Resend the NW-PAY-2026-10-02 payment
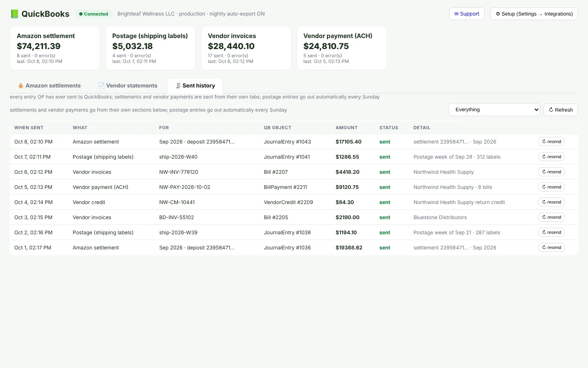 (x=551, y=187)
